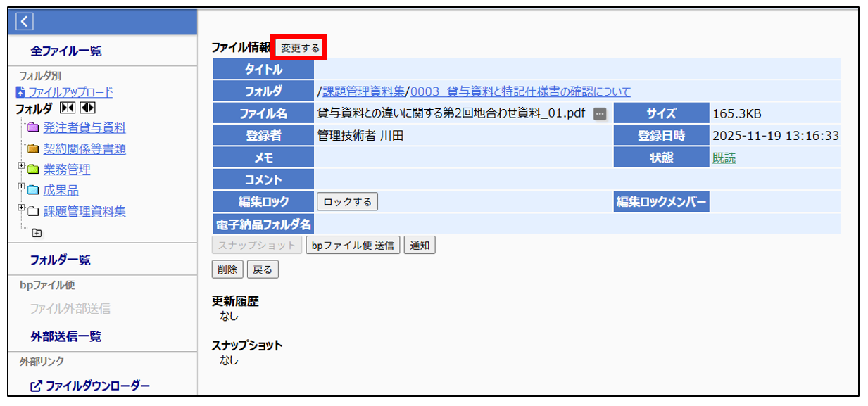Click the ellipsis icon beside the file name
The height and width of the screenshot is (406, 868).
pyautogui.click(x=600, y=114)
